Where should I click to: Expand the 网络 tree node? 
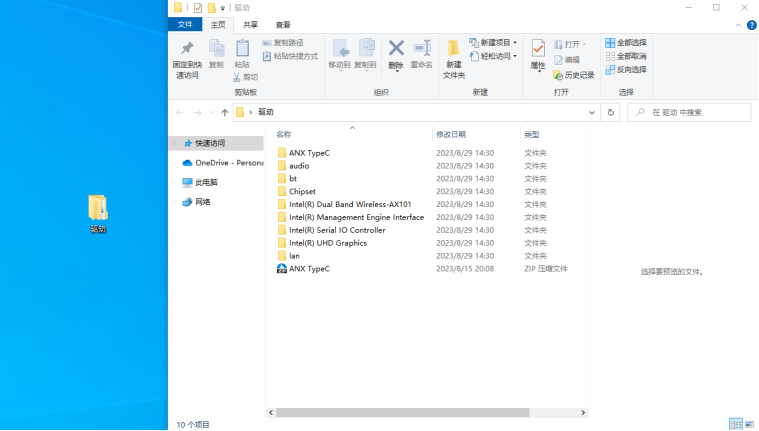pos(175,202)
